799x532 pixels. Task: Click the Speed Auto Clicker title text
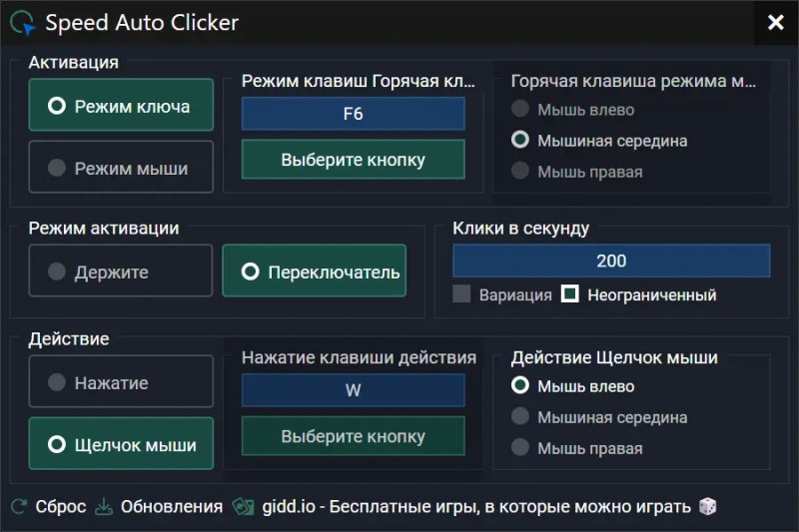click(142, 23)
